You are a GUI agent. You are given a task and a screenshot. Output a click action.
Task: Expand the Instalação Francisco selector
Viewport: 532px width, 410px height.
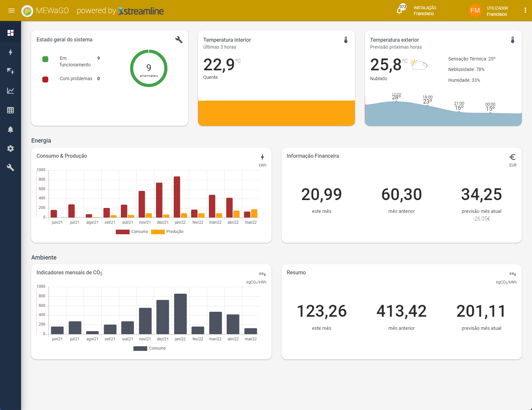pos(425,11)
